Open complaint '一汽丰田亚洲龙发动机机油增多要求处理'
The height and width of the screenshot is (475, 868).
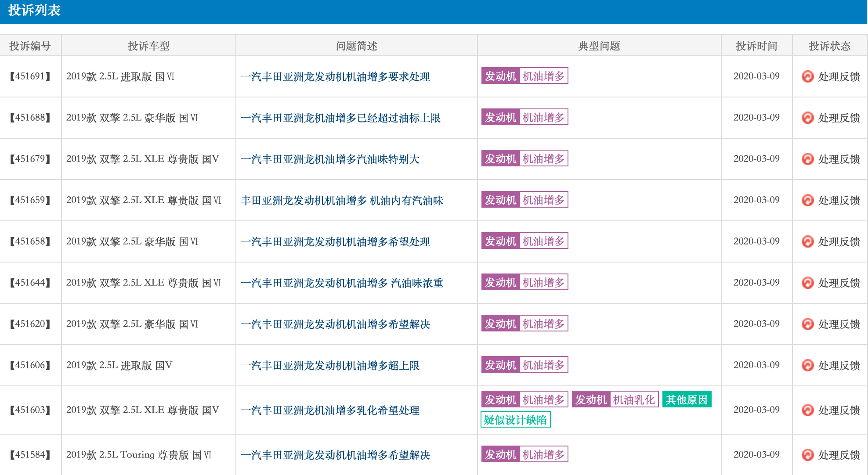pyautogui.click(x=335, y=77)
